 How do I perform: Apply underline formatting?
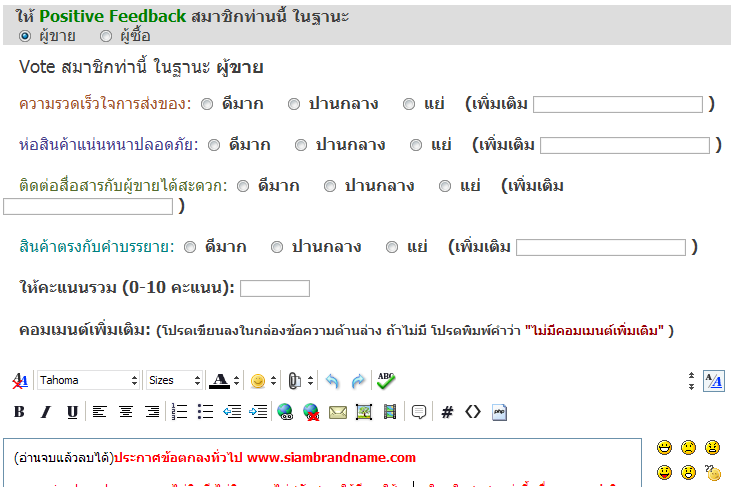[x=71, y=411]
